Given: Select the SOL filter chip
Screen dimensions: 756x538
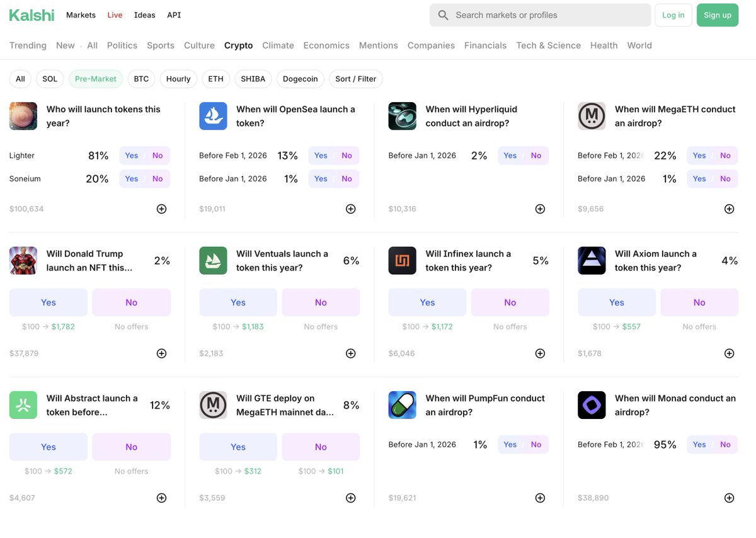Looking at the screenshot, I should [x=50, y=79].
